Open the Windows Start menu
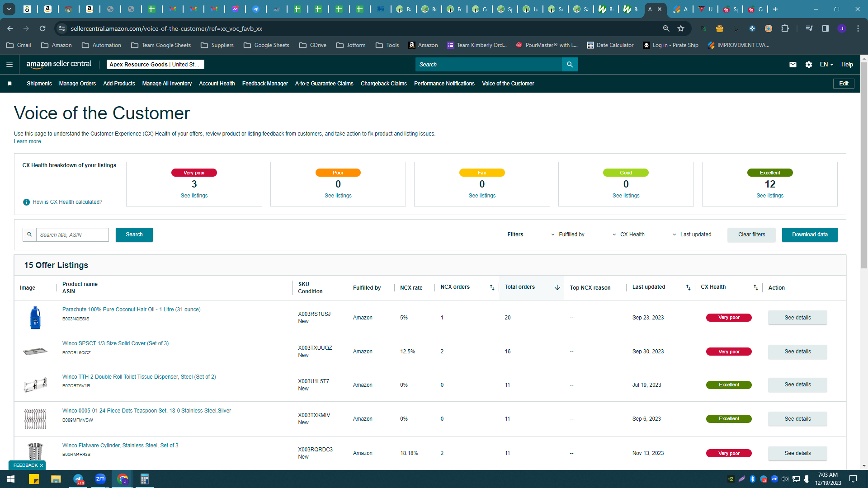Screen dimensions: 868x488 (x=11, y=479)
